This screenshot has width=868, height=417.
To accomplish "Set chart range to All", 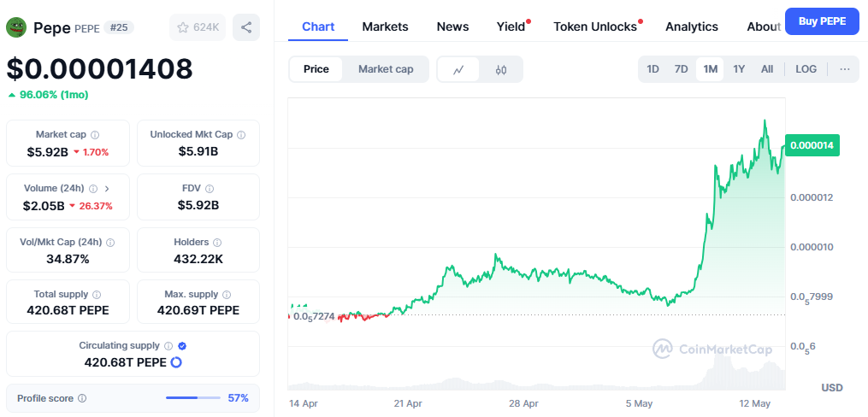I will 767,69.
